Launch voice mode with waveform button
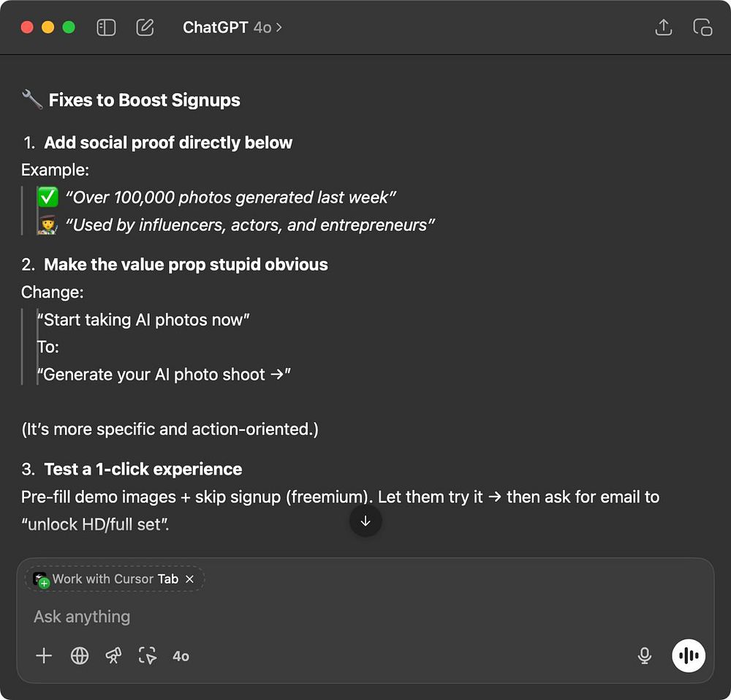 (689, 655)
